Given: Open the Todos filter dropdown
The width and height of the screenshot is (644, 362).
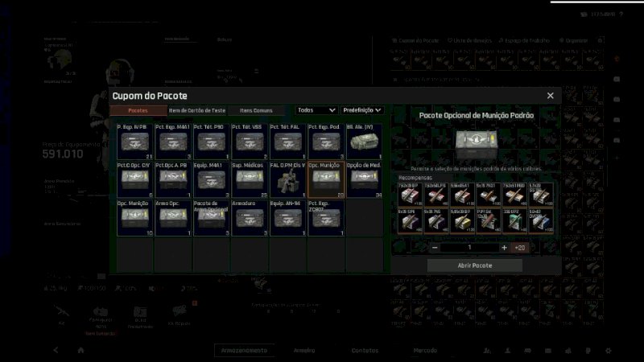Looking at the screenshot, I should coord(316,110).
